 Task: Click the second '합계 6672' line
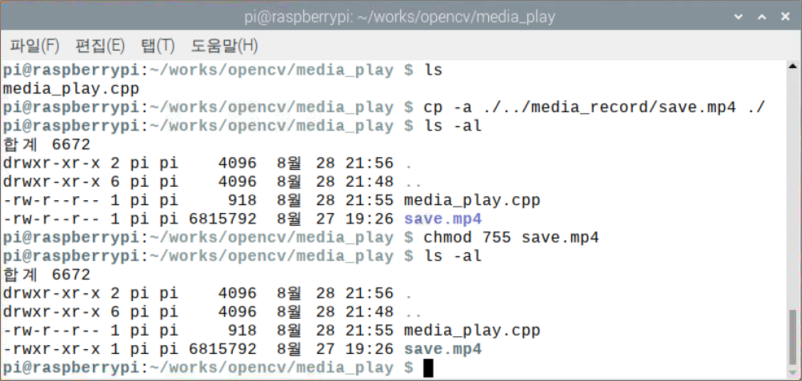pyautogui.click(x=47, y=275)
